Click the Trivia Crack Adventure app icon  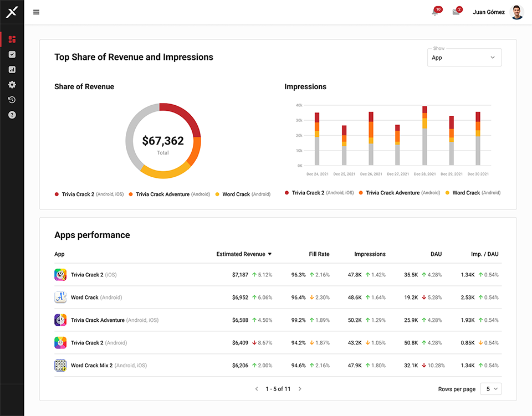point(60,320)
